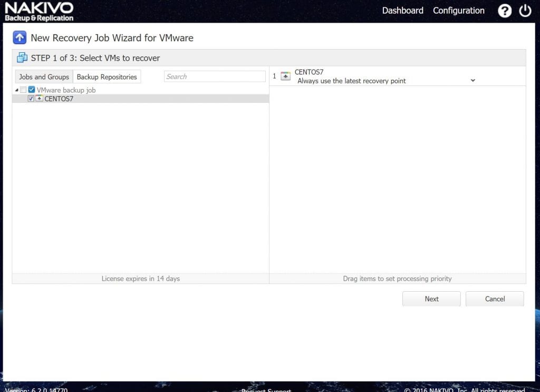Click the priority number 1 next to CENTOS7
This screenshot has width=540, height=392.
coord(274,75)
